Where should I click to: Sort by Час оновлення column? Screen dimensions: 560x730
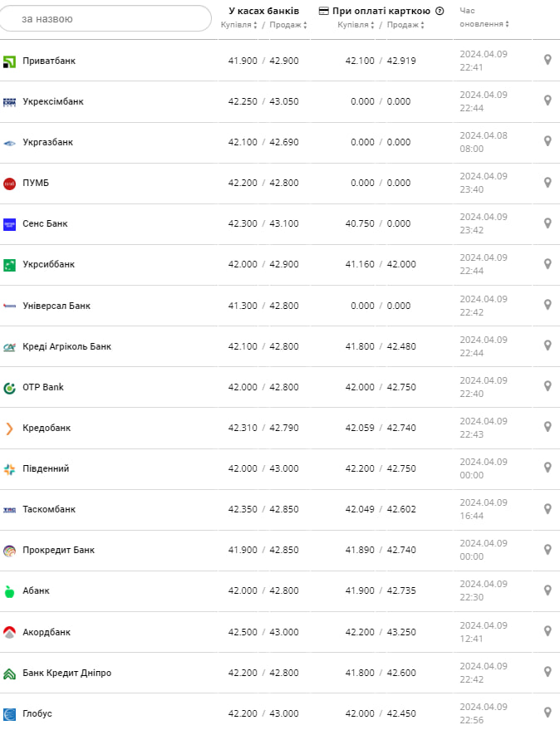pyautogui.click(x=484, y=24)
